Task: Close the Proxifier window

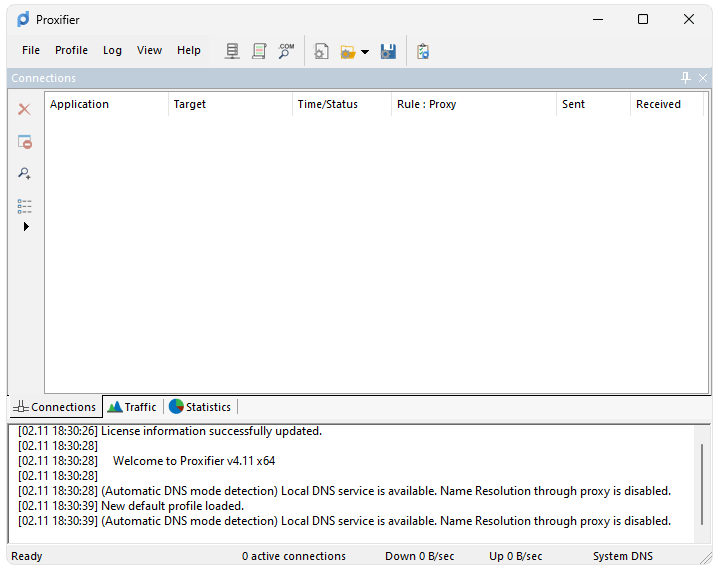Action: [x=689, y=19]
